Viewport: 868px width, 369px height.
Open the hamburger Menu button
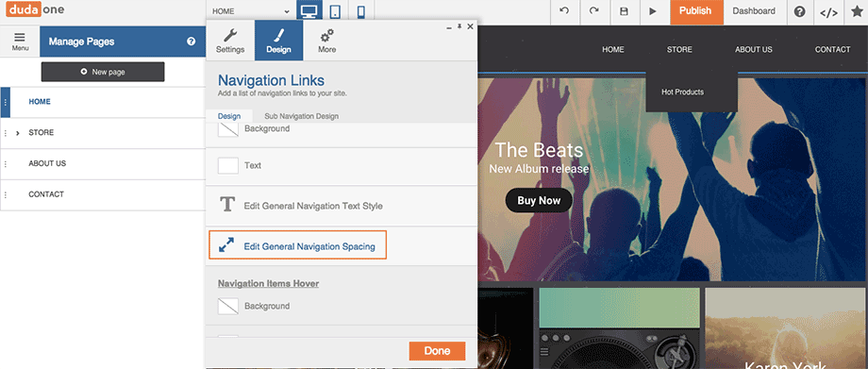[20, 41]
